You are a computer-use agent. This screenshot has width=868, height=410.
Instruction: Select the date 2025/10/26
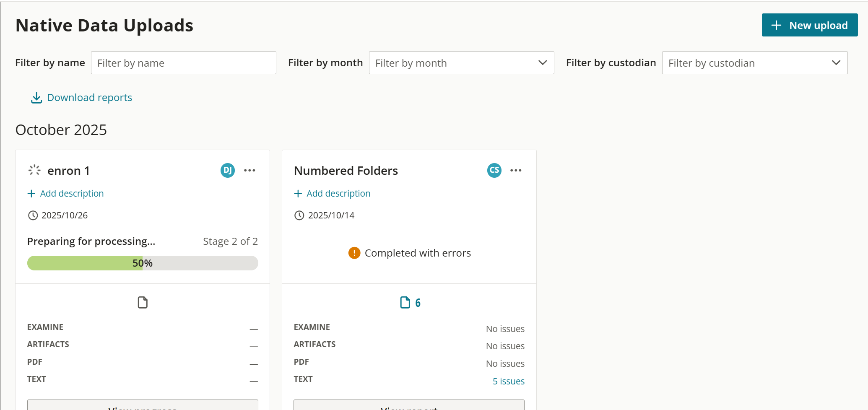[65, 215]
